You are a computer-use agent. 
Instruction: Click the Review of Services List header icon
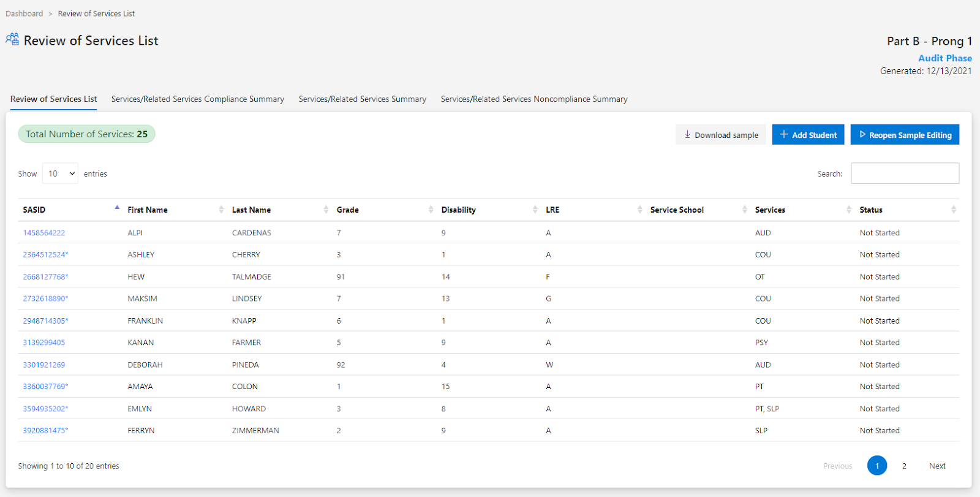pos(12,40)
